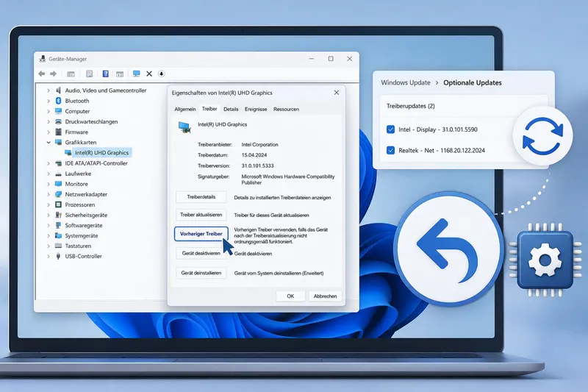Screen dimensions: 588x392
Task: Click the Netzwerkadapter icon in tree
Action: pos(58,194)
